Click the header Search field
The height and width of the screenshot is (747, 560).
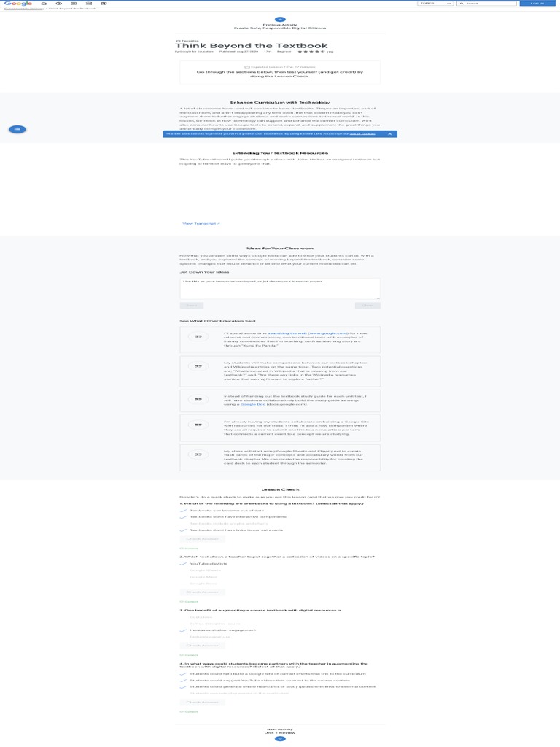tap(486, 4)
